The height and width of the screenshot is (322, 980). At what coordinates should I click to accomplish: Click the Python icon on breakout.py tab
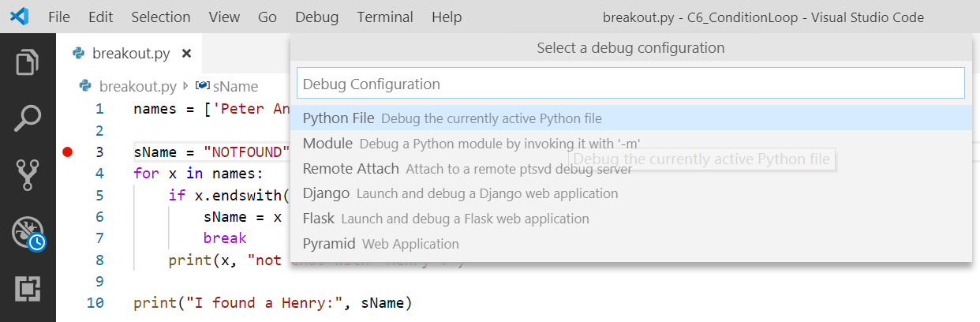click(78, 54)
